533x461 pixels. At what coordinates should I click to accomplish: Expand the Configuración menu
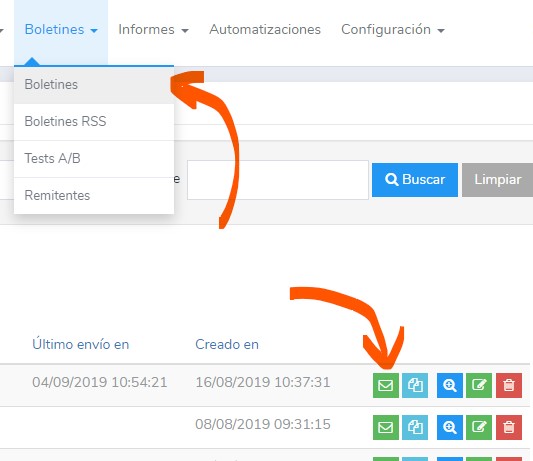(393, 30)
